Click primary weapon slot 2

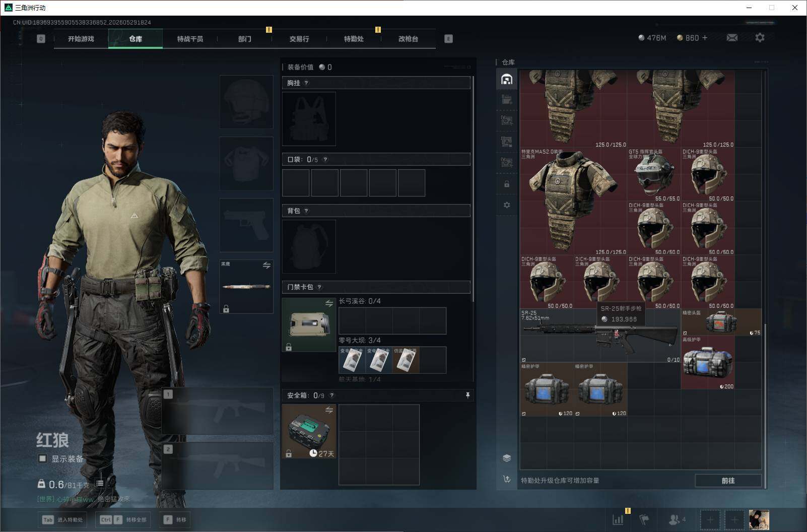[217, 466]
